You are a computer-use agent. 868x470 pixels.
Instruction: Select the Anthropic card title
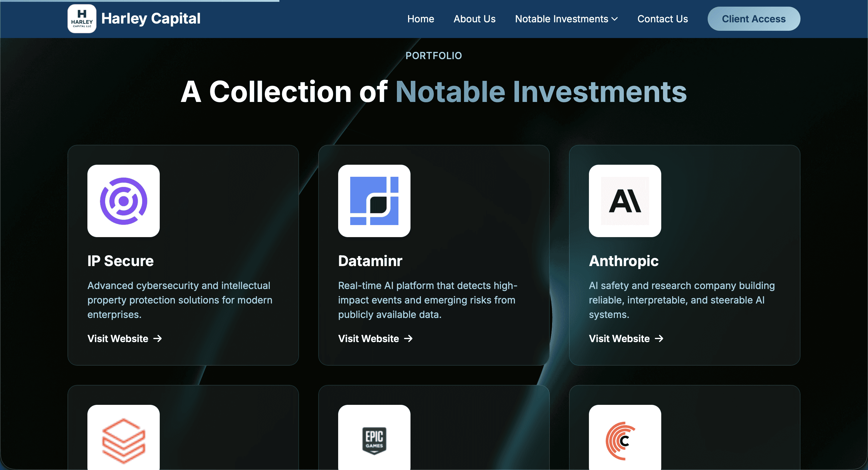(624, 261)
